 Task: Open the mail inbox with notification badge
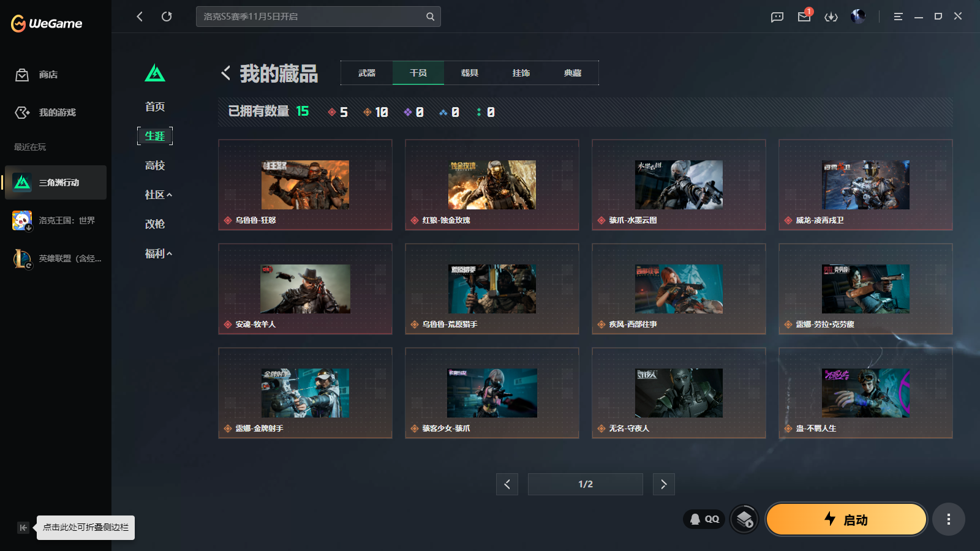pos(804,16)
